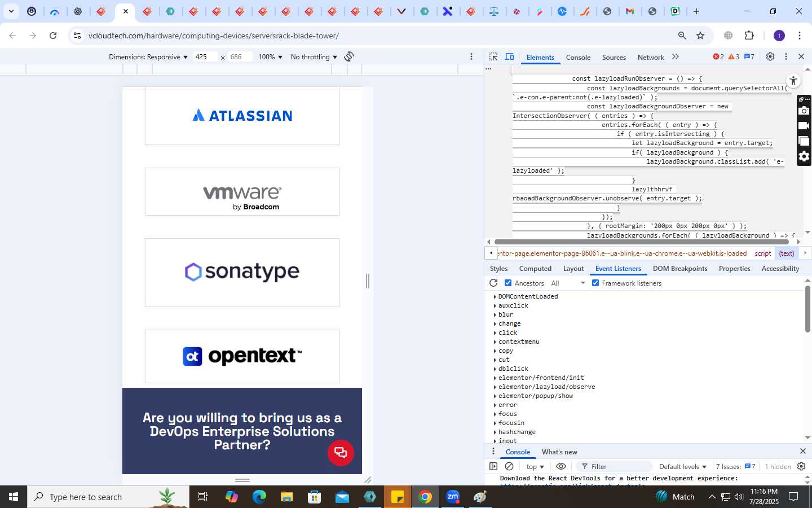Open Default levels dropdown
Viewport: 812px width, 508px height.
[683, 467]
